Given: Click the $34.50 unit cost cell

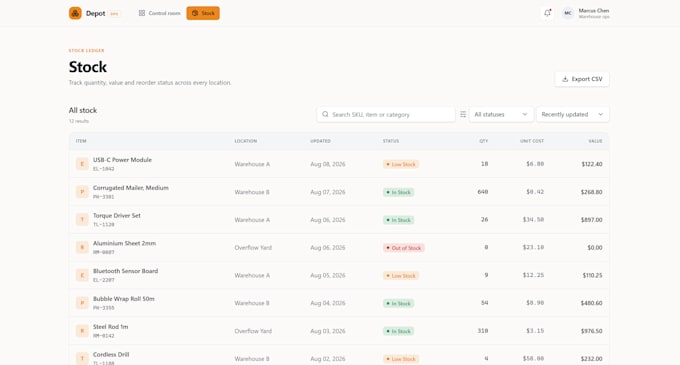Looking at the screenshot, I should tap(533, 219).
